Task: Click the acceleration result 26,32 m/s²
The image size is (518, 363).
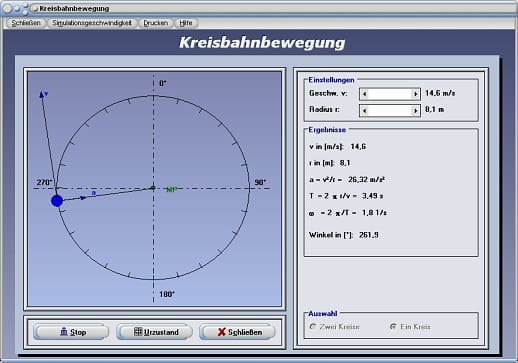Action: 366,179
